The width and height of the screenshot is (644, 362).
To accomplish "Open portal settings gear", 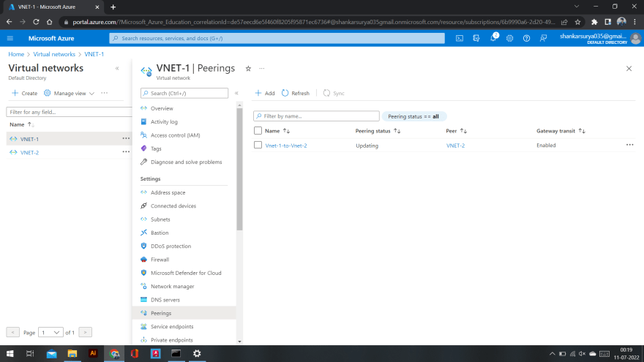I will [509, 38].
